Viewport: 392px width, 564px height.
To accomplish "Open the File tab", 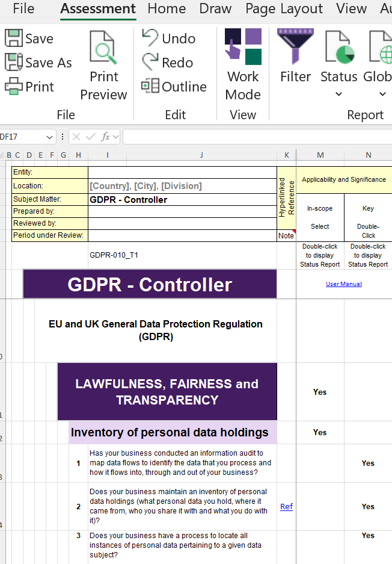I will coord(23,8).
